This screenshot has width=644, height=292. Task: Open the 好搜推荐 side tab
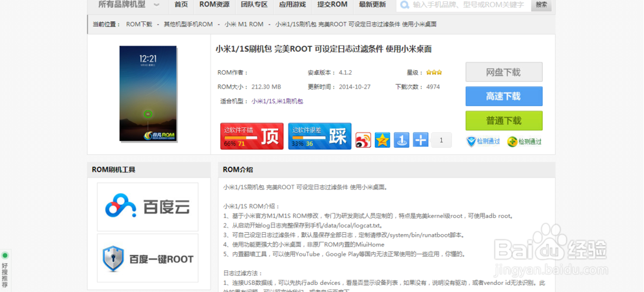pos(5,271)
